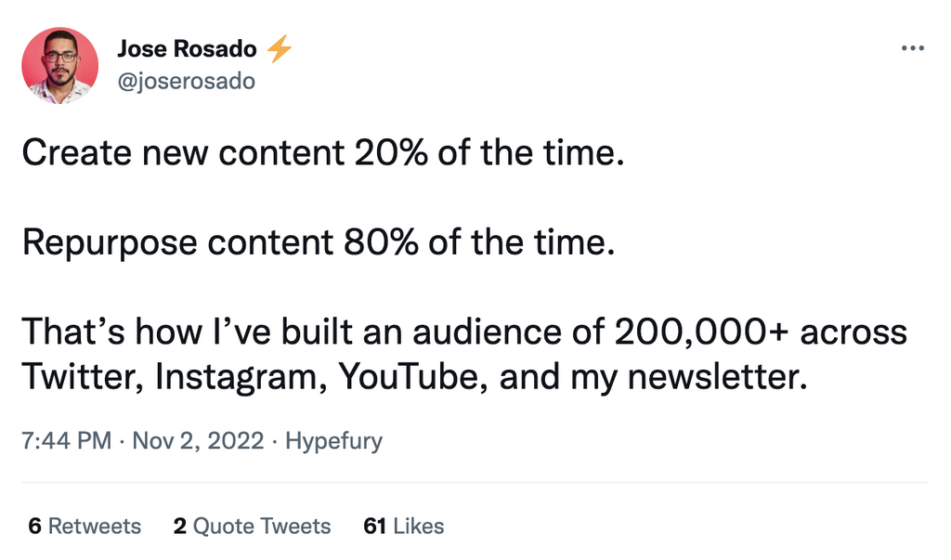Image resolution: width=951 pixels, height=560 pixels.
Task: Visit the @joserosado handle link
Action: click(x=186, y=82)
